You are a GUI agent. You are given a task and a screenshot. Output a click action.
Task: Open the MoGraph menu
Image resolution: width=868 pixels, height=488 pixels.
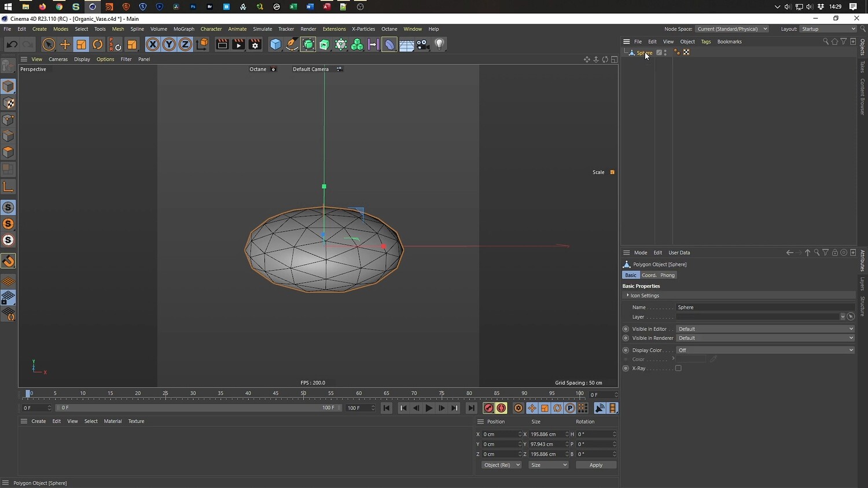point(183,29)
